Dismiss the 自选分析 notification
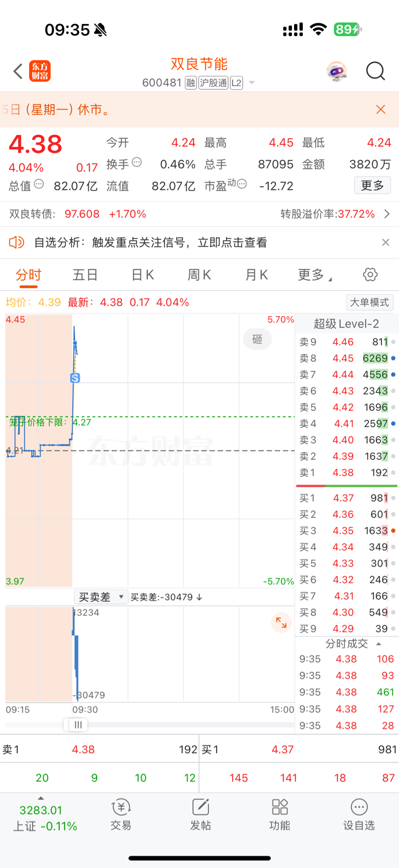The image size is (399, 868). tap(385, 242)
